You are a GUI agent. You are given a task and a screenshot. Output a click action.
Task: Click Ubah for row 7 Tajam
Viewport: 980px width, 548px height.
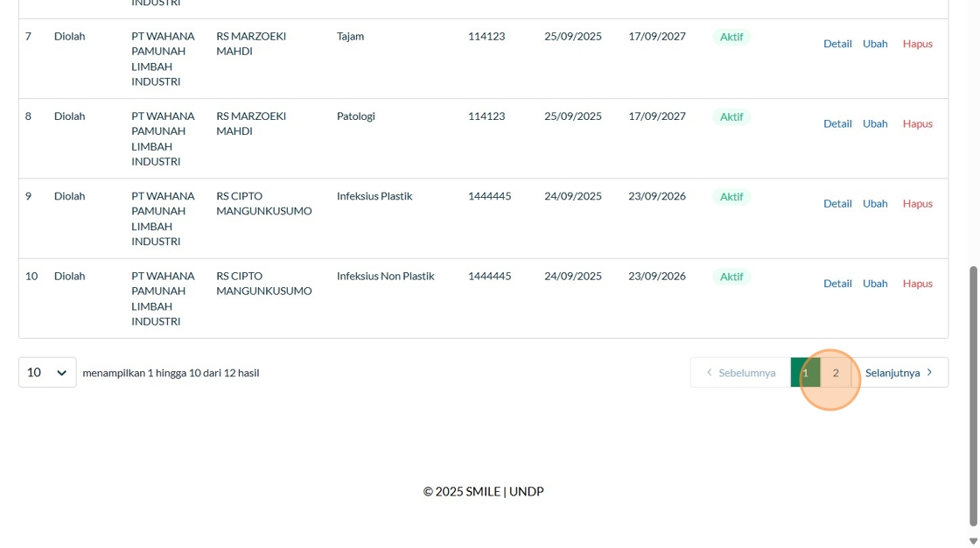(875, 44)
